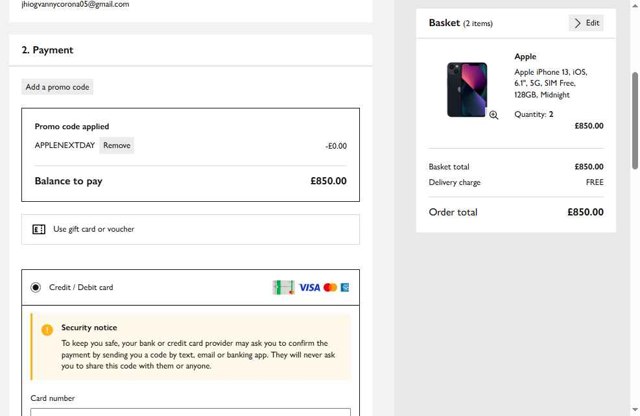Open the Add a promo code section

[x=57, y=87]
